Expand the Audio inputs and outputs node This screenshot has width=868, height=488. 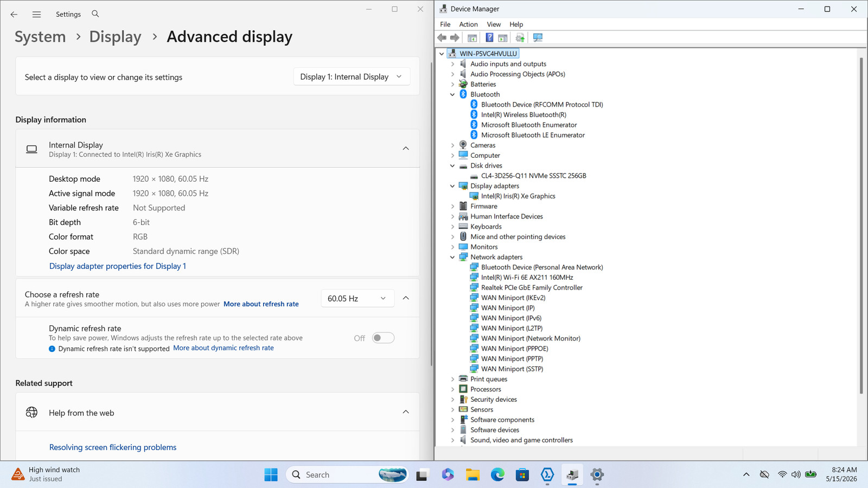click(x=452, y=64)
